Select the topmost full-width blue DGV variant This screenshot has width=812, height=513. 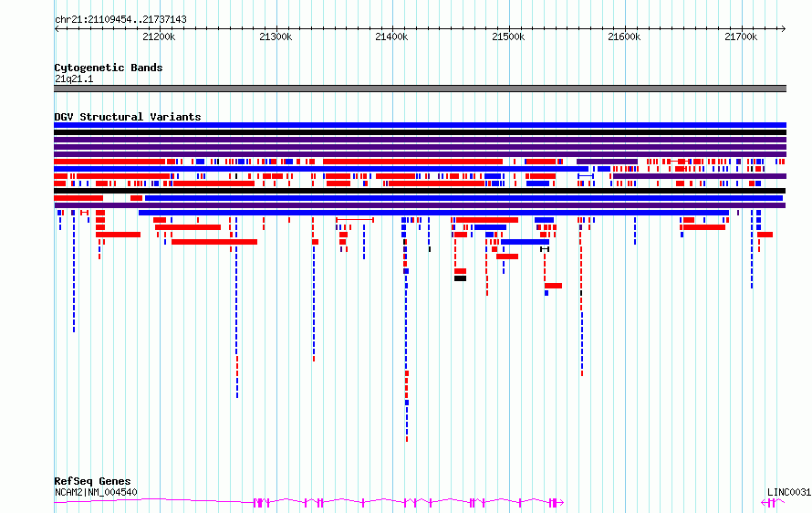[x=420, y=125]
